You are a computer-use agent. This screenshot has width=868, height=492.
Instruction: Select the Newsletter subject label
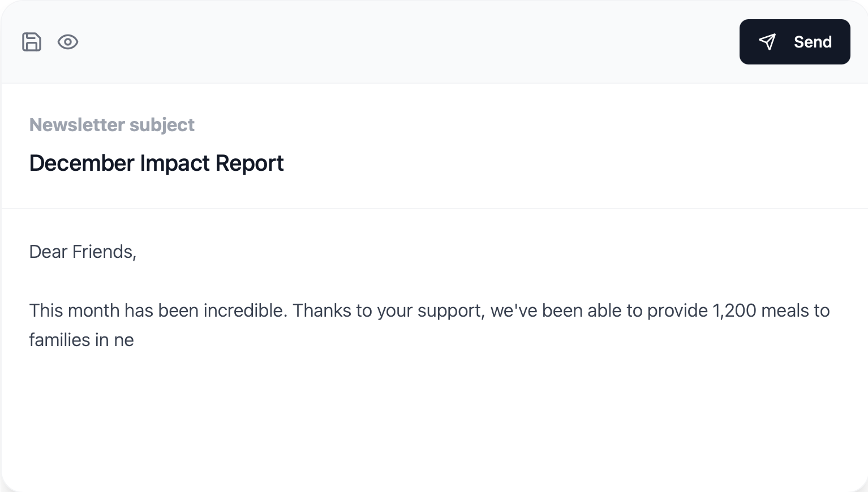click(112, 124)
